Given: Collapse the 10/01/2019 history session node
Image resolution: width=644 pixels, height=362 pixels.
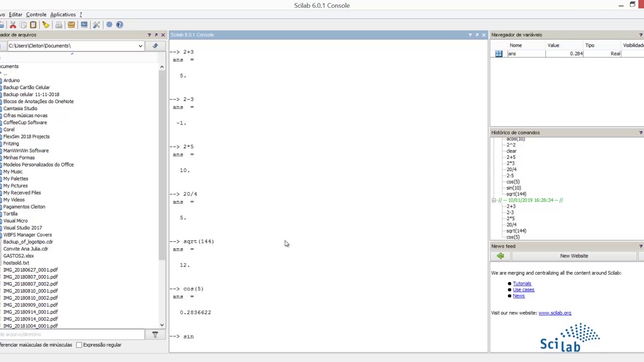Looking at the screenshot, I should pyautogui.click(x=494, y=200).
